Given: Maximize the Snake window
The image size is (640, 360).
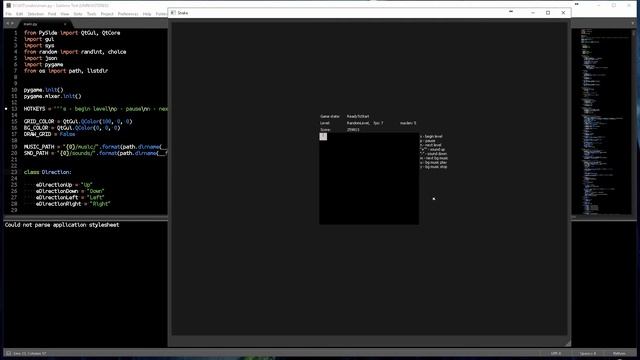Looking at the screenshot, I should tap(548, 13).
